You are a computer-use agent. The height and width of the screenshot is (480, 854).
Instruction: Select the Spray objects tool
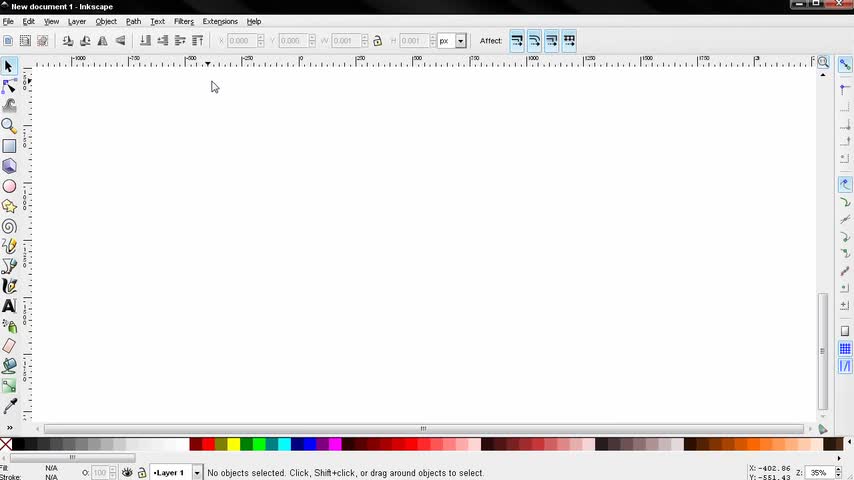pyautogui.click(x=9, y=326)
